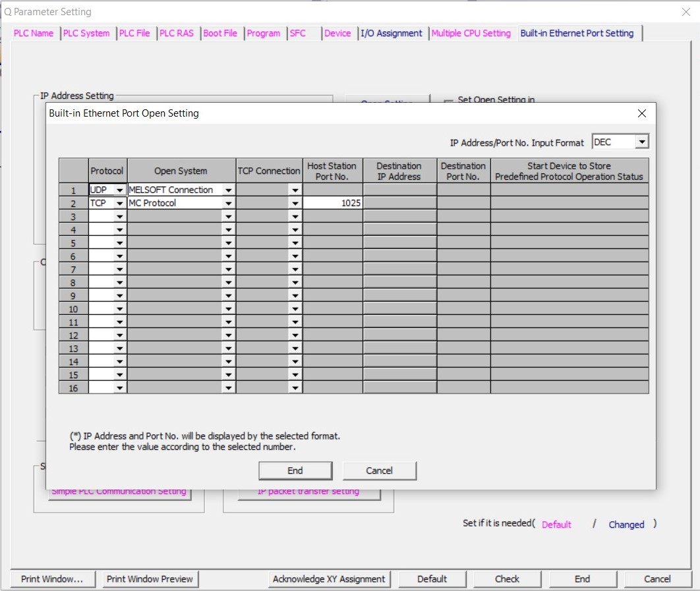Close the Built-in Ethernet Port Open Setting dialog

642,113
